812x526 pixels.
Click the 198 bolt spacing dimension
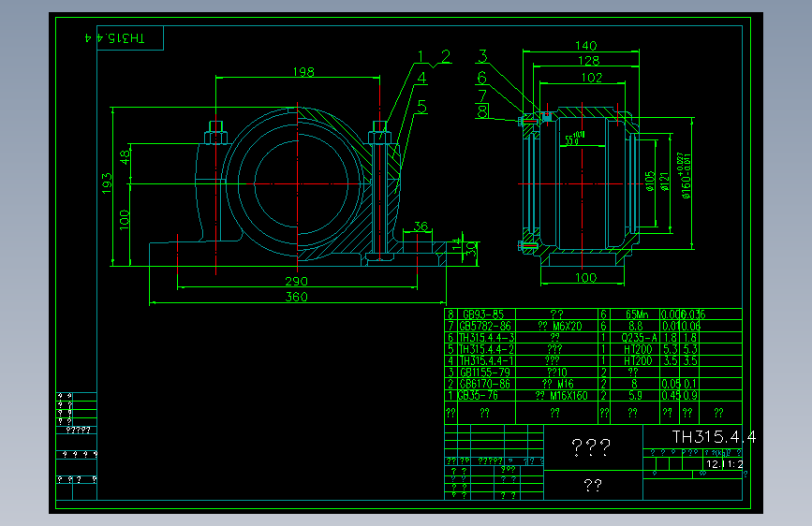(303, 71)
